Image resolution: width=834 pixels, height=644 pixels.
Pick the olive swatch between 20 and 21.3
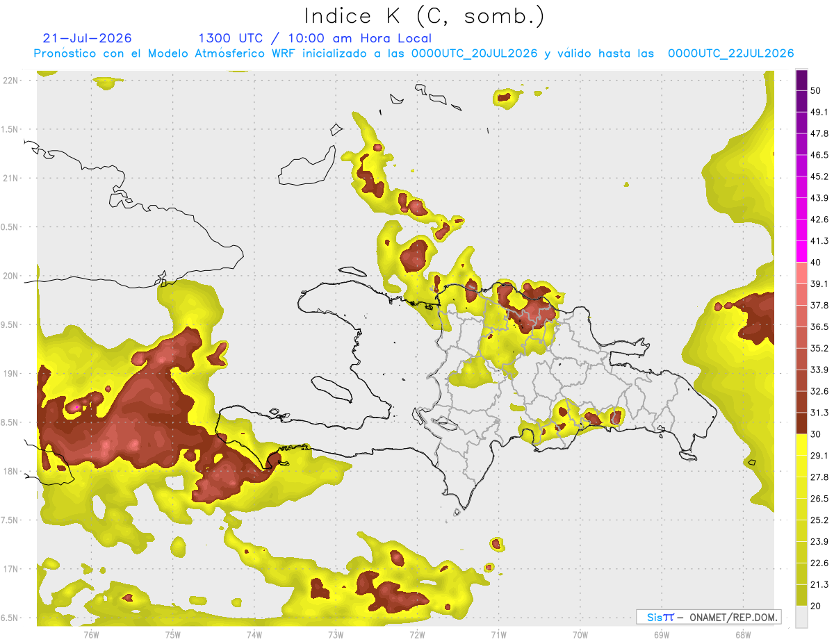click(801, 595)
